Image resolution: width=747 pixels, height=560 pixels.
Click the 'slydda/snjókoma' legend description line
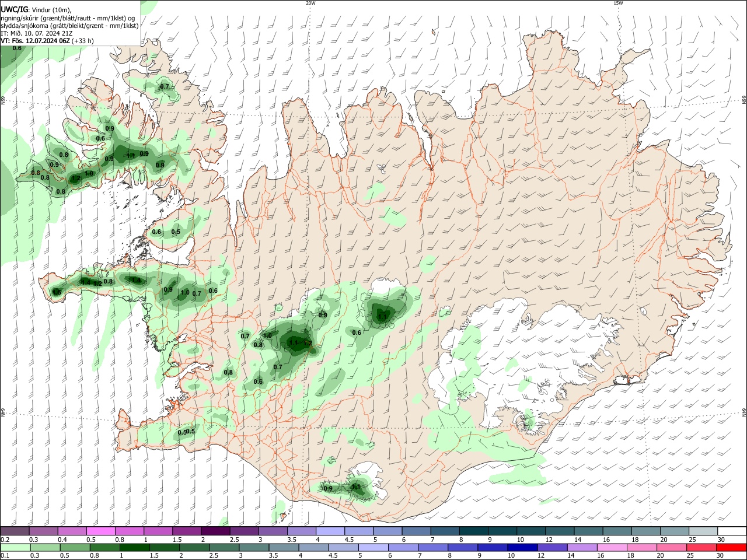[69, 26]
